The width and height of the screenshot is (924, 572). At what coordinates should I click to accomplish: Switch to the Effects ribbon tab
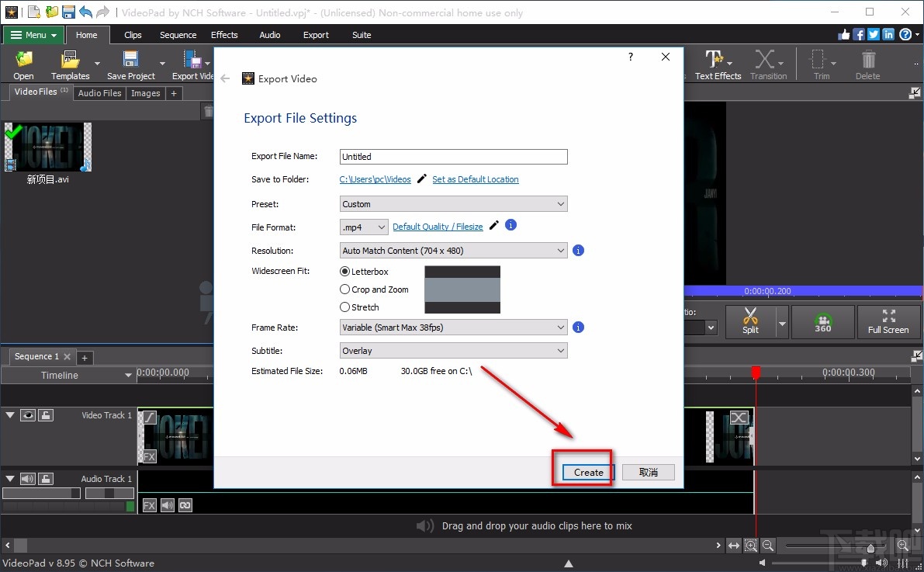(x=224, y=35)
